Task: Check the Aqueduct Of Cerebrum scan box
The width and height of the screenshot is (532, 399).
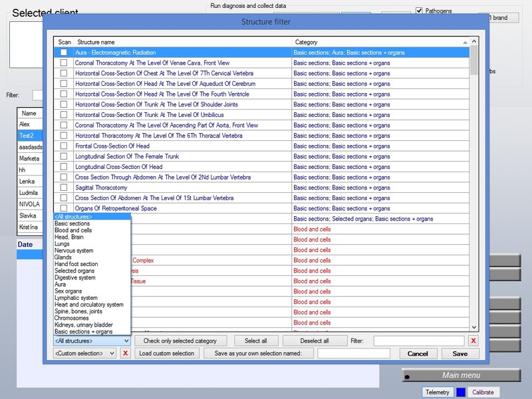Action: click(x=63, y=84)
